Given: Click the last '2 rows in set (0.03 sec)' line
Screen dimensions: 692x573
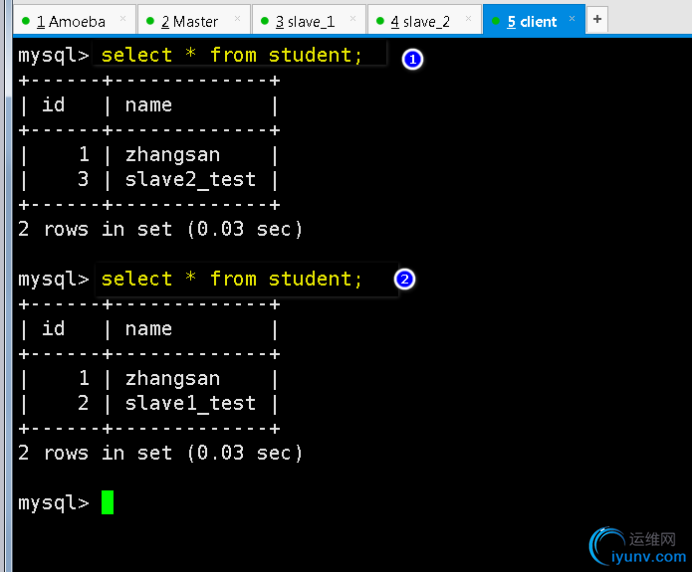Looking at the screenshot, I should 160,453.
